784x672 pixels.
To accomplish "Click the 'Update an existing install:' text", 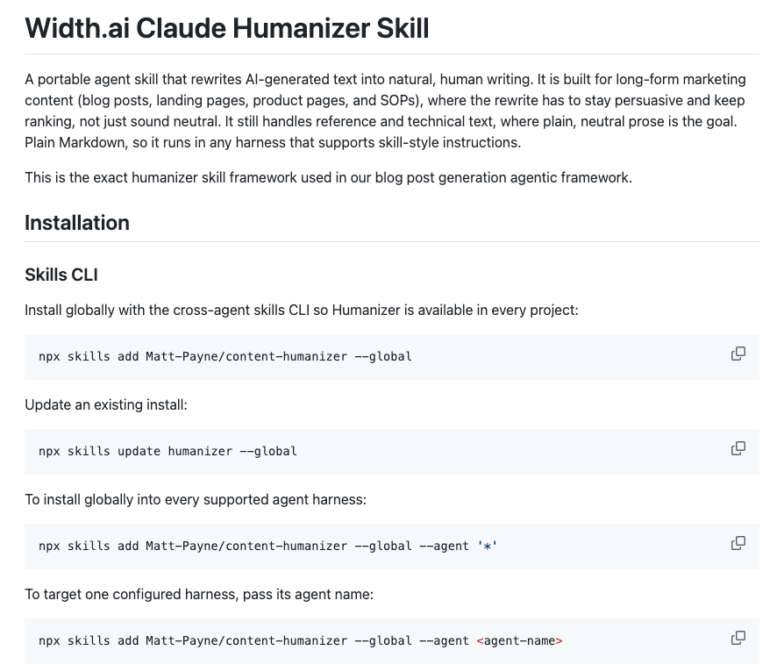I will point(106,404).
